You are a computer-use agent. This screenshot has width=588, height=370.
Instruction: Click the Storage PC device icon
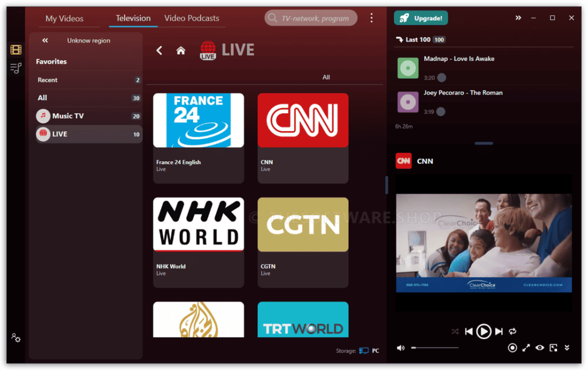point(363,350)
